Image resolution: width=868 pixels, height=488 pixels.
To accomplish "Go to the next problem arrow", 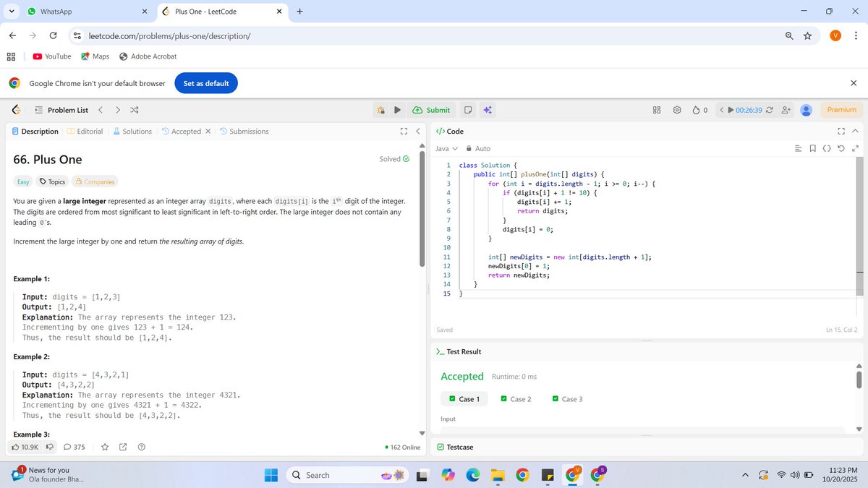I will [x=117, y=110].
